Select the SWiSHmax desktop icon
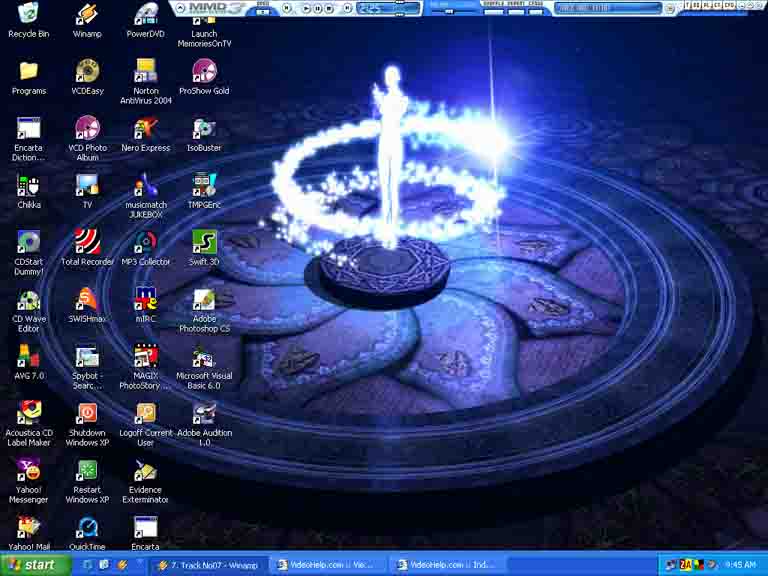This screenshot has width=768, height=576. 87,306
